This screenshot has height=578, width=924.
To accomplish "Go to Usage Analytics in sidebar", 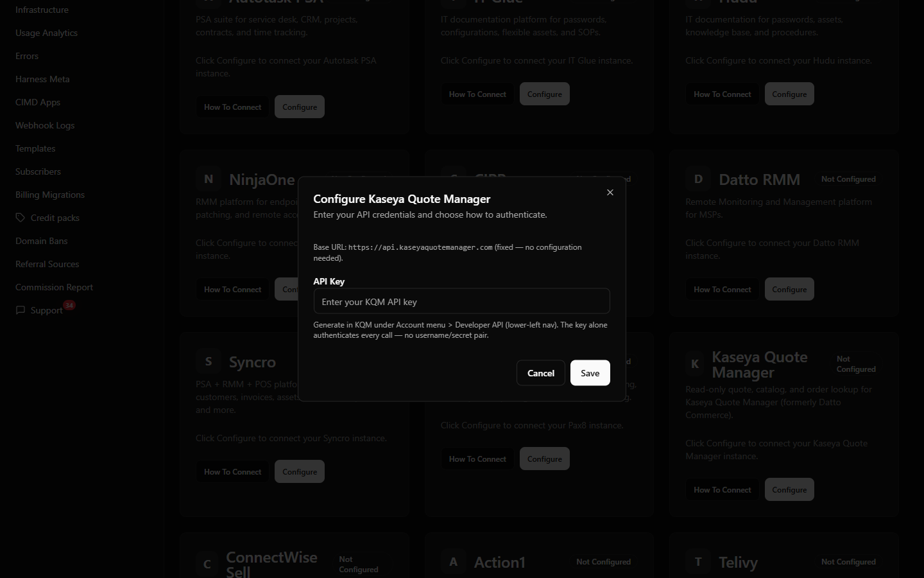I will (46, 33).
